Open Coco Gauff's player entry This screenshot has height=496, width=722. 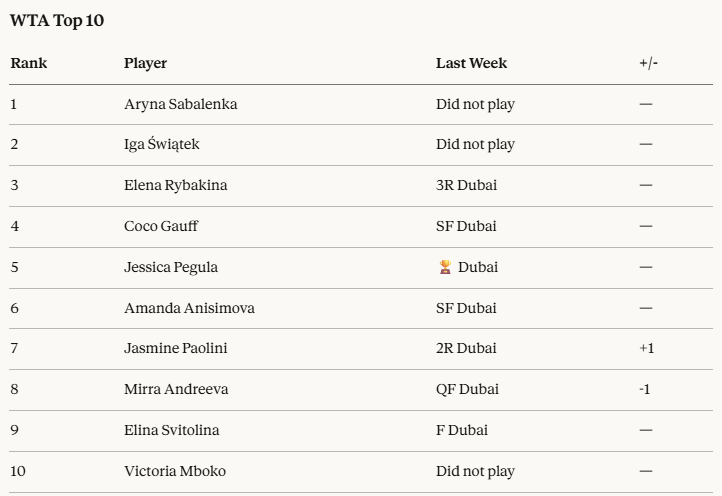(x=161, y=226)
